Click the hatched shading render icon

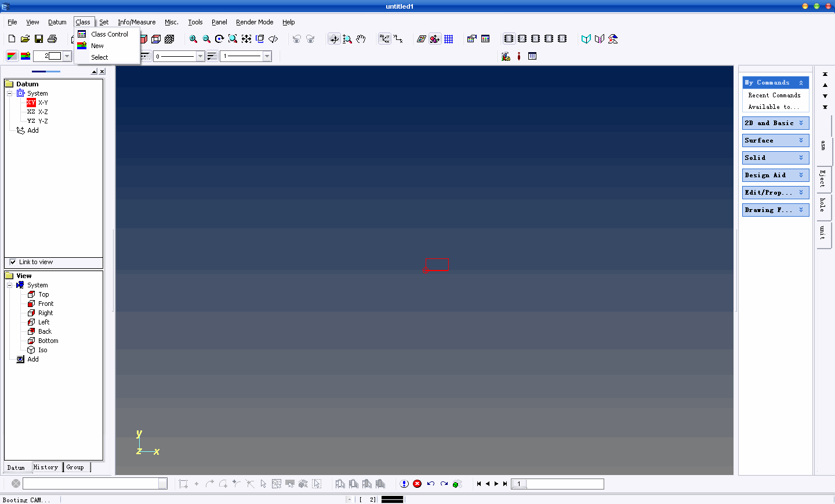[x=169, y=39]
